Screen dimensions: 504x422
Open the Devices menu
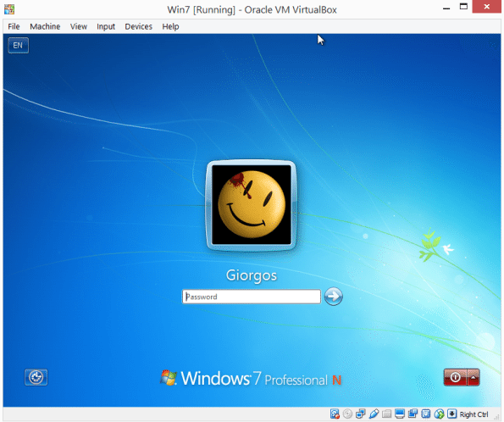(138, 26)
